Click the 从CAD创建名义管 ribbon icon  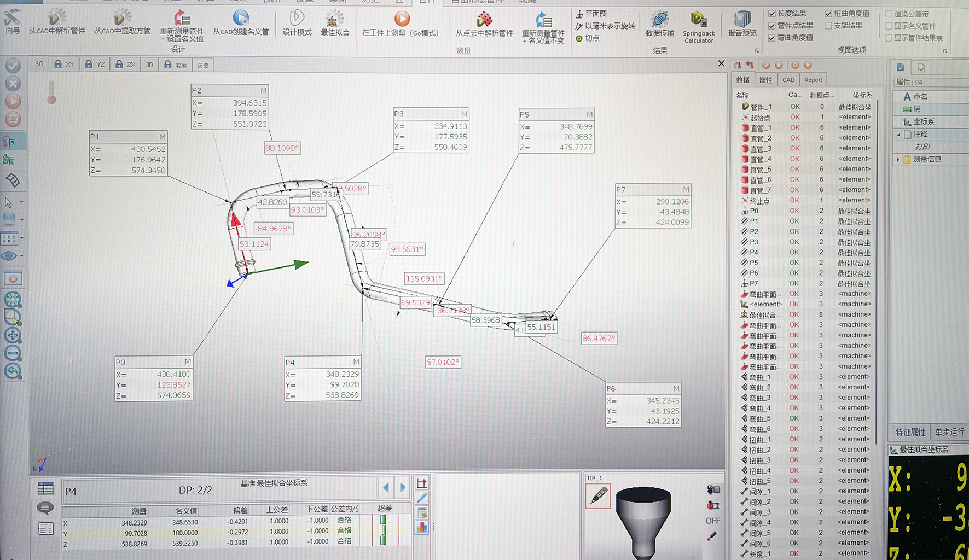(241, 22)
